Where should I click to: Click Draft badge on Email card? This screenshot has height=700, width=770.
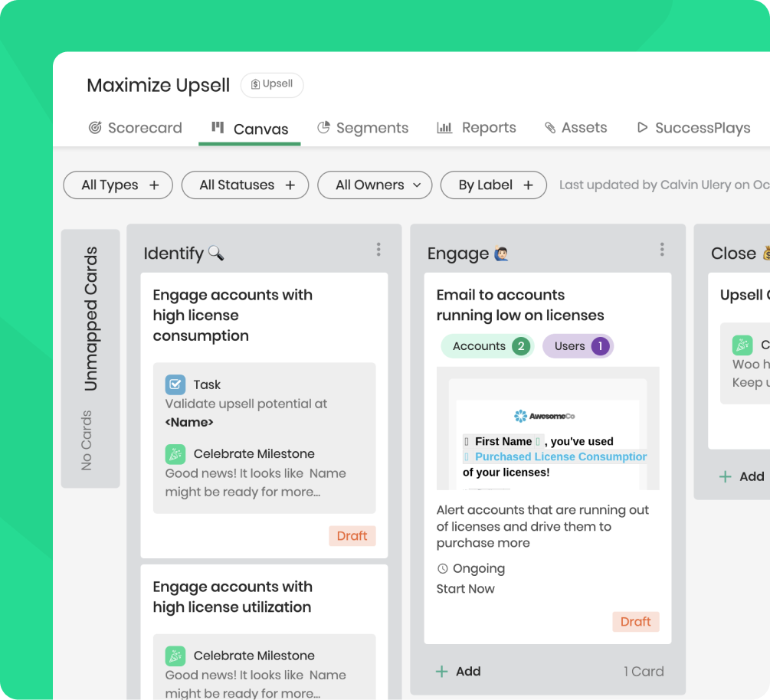[x=635, y=621]
